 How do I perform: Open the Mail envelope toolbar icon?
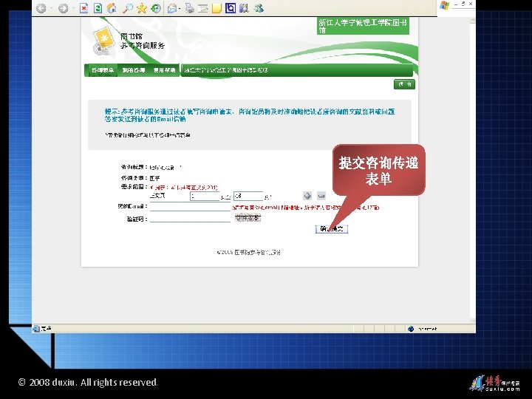pyautogui.click(x=172, y=8)
